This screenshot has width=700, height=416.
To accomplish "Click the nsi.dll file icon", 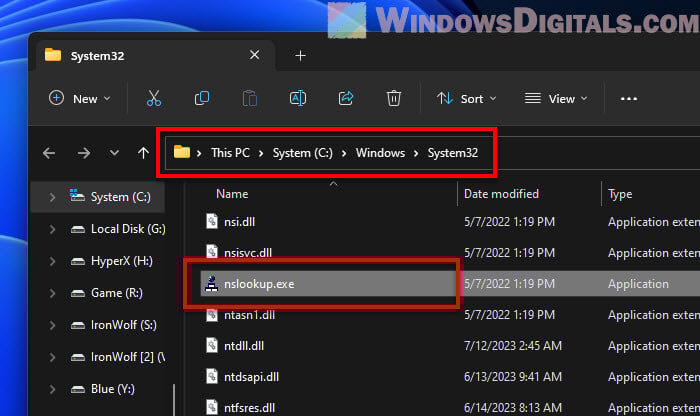I will 212,221.
